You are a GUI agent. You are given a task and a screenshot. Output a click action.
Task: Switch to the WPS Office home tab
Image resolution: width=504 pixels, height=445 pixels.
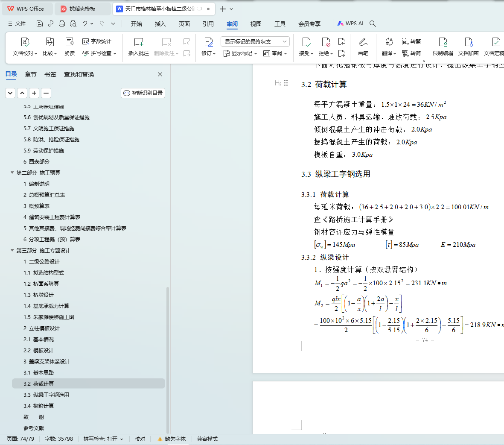tap(27, 9)
